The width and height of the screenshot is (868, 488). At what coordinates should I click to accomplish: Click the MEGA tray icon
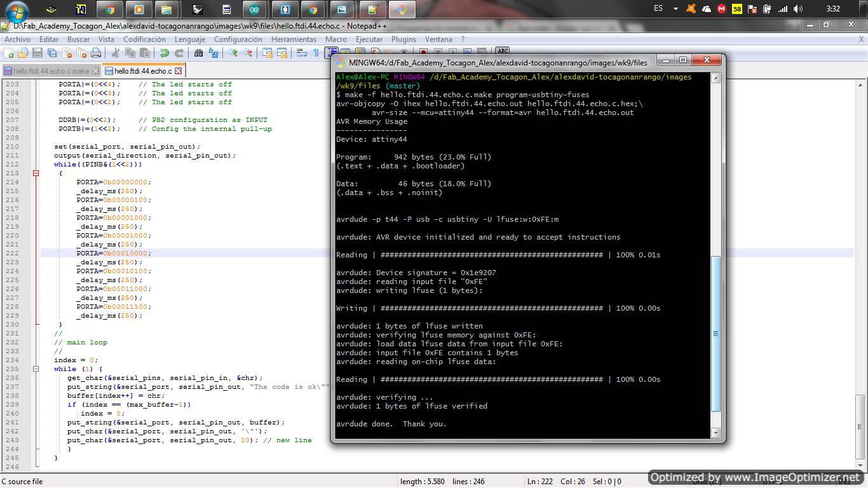[x=721, y=9]
